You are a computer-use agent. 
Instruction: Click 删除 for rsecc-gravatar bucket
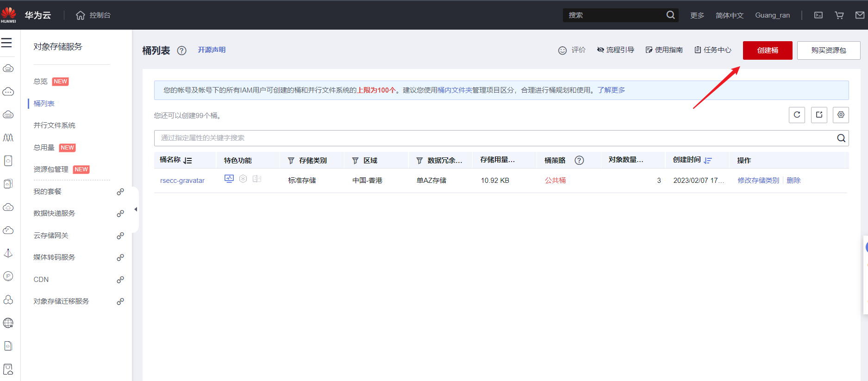coord(793,181)
